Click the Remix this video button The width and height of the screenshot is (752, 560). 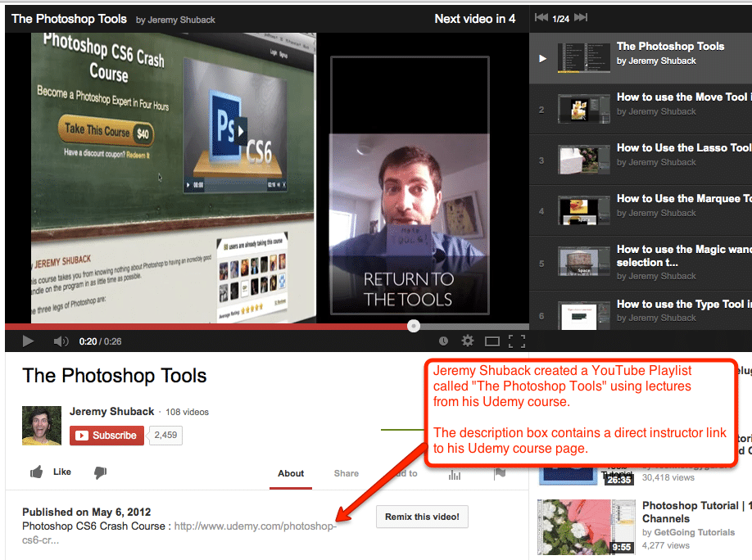pos(422,517)
